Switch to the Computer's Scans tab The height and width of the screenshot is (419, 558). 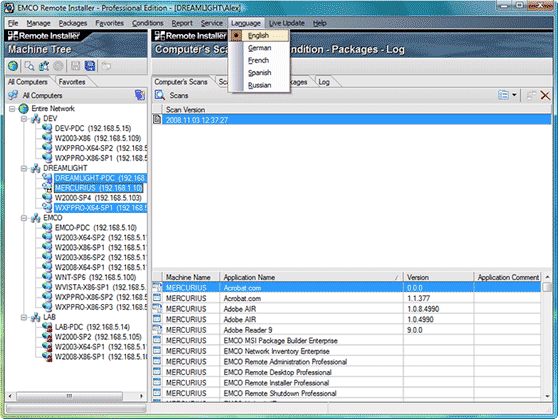point(181,82)
